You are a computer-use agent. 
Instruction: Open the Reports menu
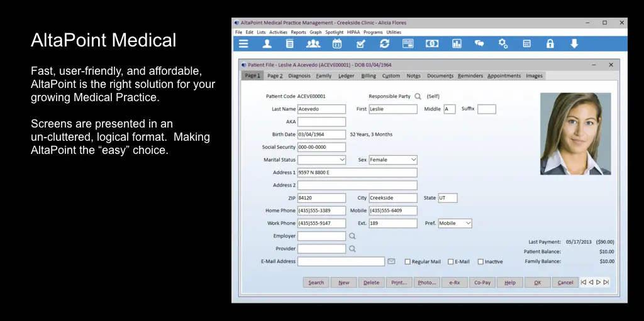[299, 32]
